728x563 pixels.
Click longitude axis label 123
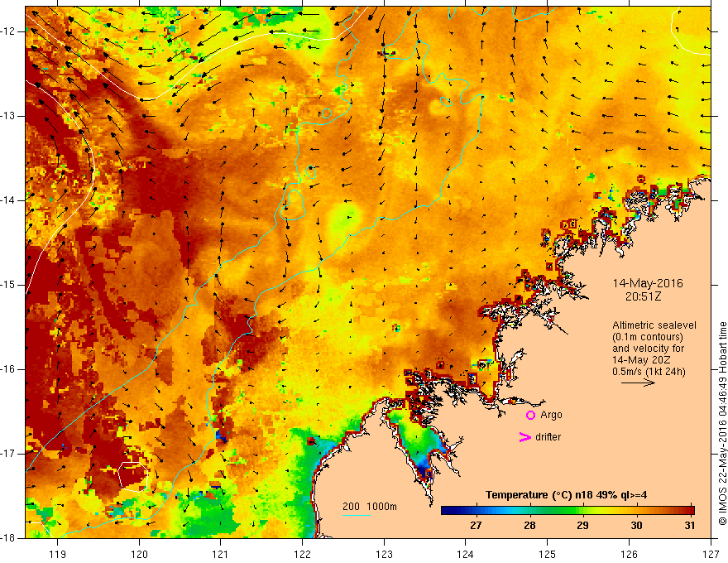(x=384, y=554)
